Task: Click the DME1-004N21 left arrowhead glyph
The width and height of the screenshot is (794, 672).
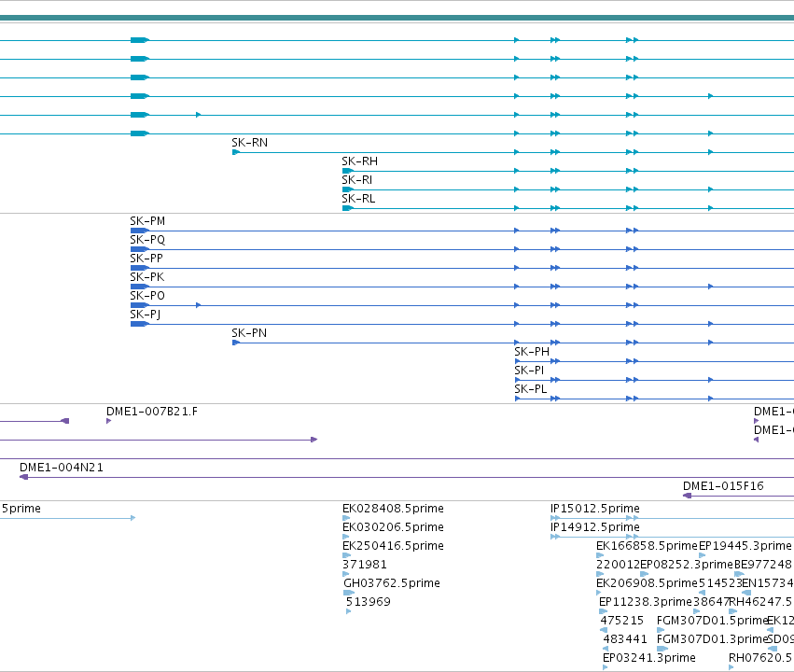Action: point(23,477)
